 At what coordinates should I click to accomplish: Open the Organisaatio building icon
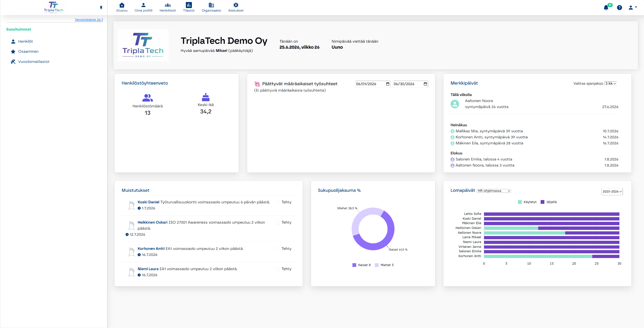211,5
